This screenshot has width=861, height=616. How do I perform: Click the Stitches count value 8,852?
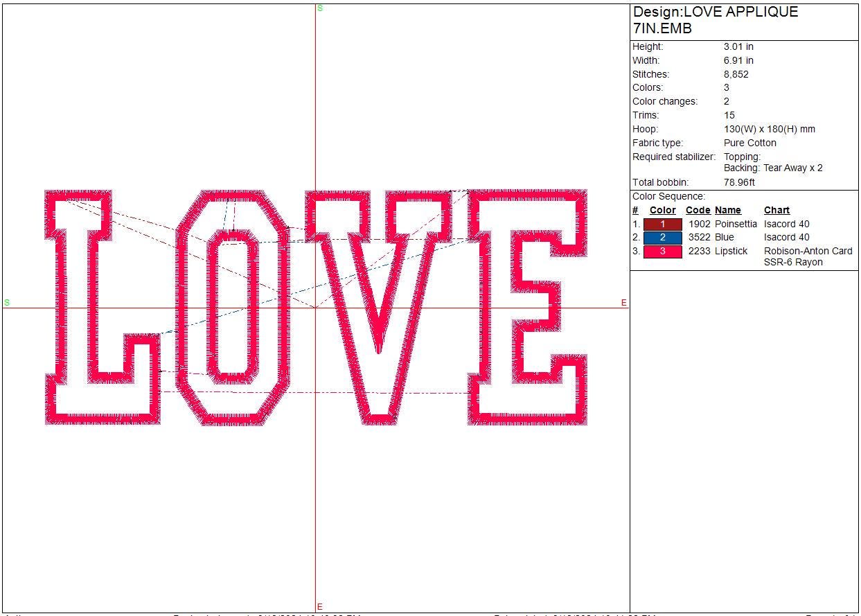pyautogui.click(x=736, y=74)
